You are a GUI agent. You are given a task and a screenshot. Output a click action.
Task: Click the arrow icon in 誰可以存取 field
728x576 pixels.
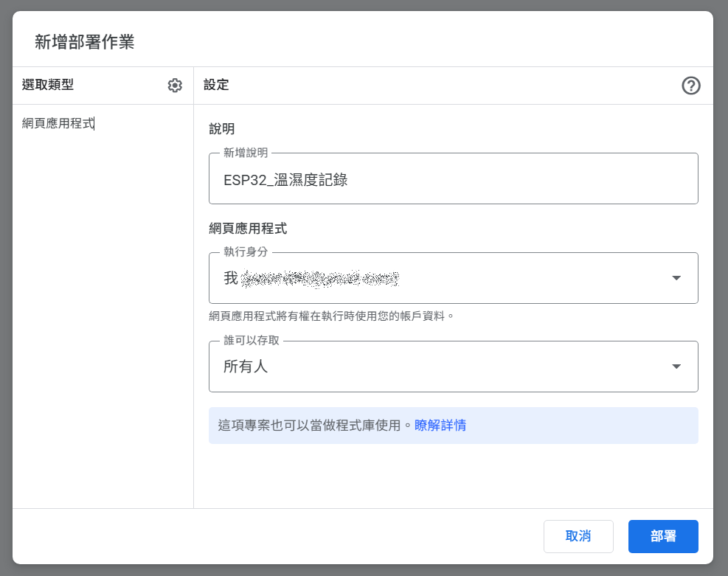pos(676,367)
